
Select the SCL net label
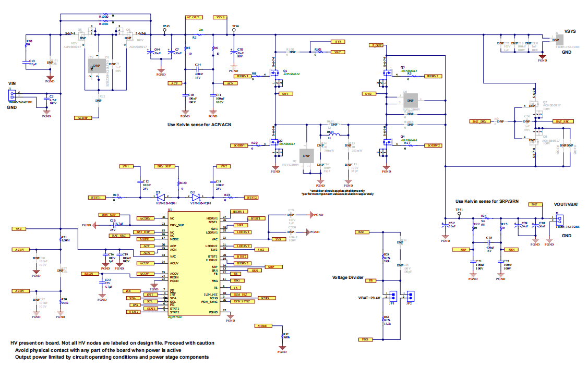(150, 301)
